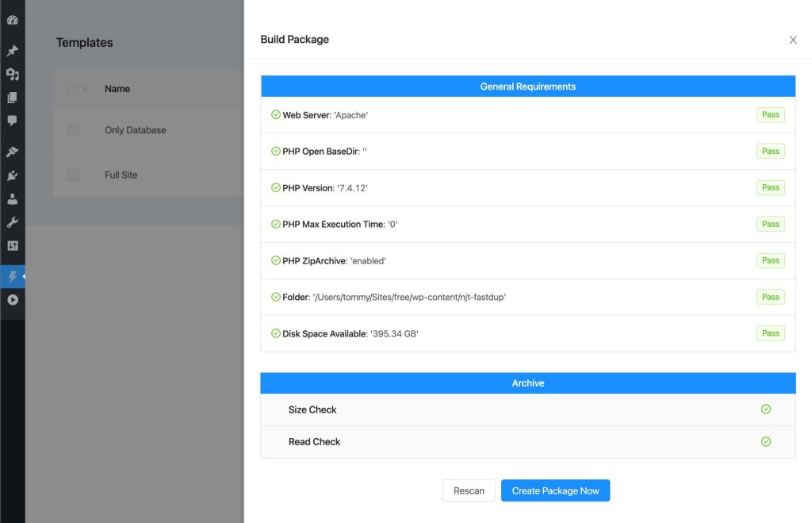Click the Rescan button
This screenshot has height=523, width=812.
point(469,491)
